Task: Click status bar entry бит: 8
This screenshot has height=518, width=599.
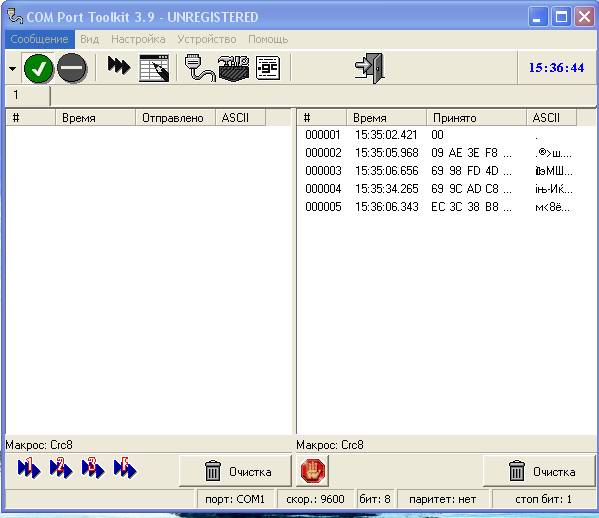Action: pos(375,499)
